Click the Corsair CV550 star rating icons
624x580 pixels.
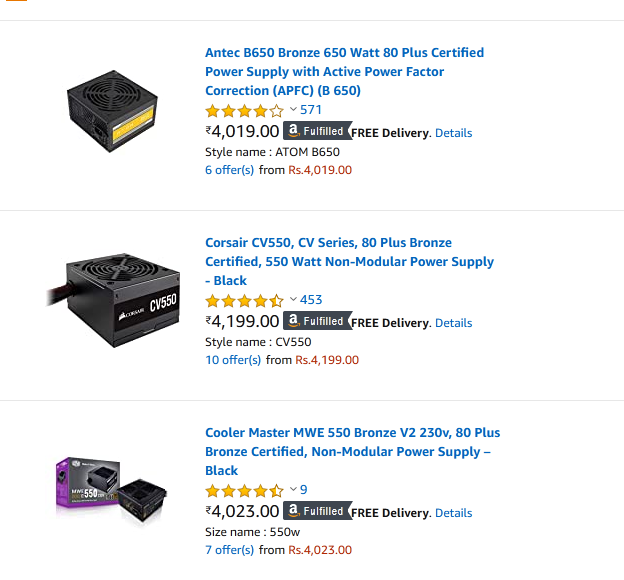244,300
